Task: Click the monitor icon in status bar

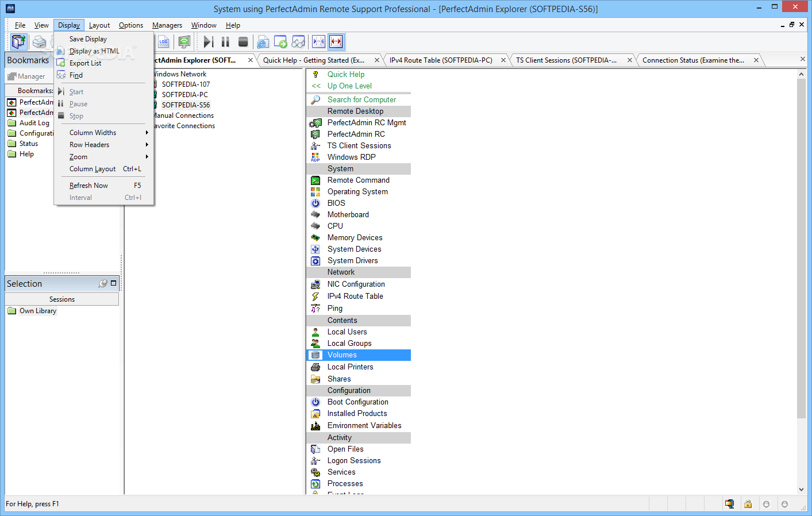Action: [729, 504]
